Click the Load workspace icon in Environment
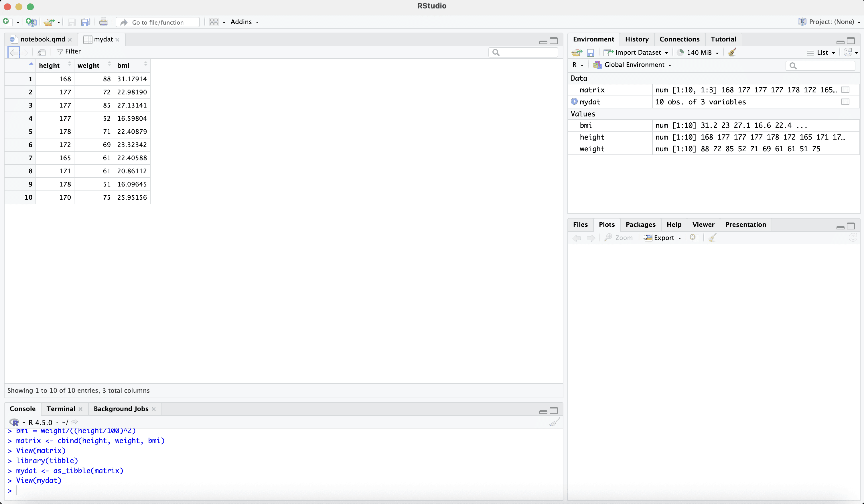This screenshot has width=864, height=504. point(577,52)
